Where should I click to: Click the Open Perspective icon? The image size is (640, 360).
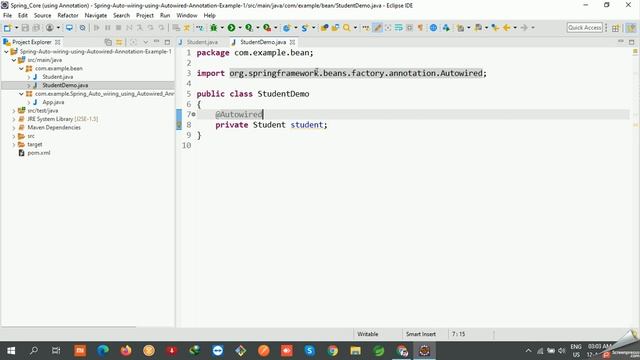click(616, 28)
